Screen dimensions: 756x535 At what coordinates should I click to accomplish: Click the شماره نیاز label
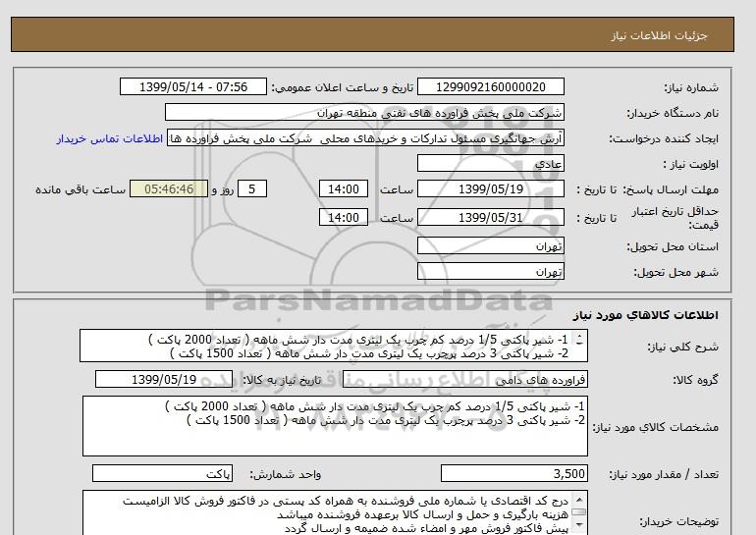(x=691, y=87)
